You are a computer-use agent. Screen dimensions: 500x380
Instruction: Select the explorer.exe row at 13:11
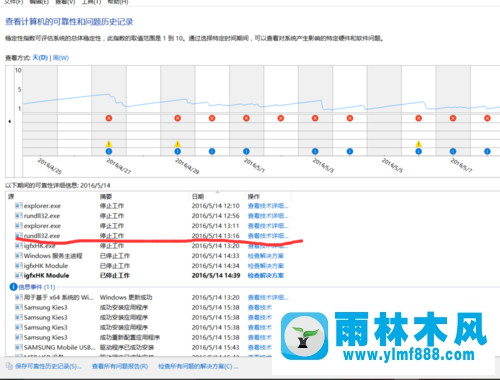[152, 226]
